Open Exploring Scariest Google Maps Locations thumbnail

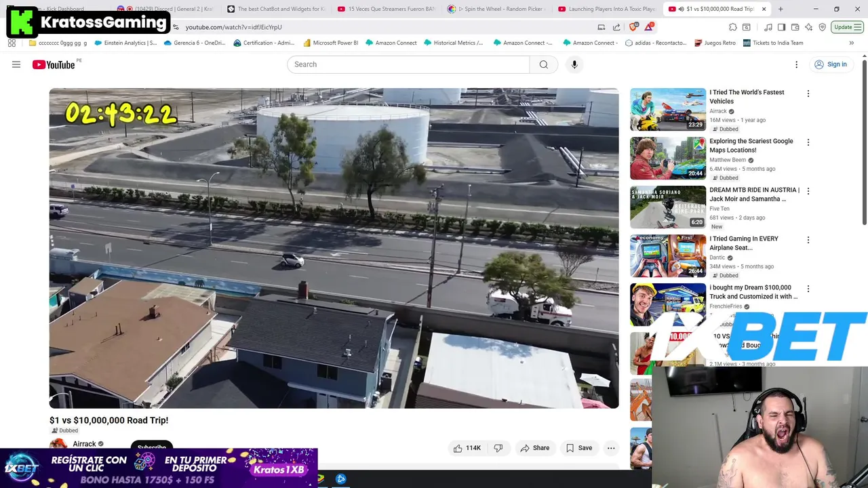click(668, 158)
